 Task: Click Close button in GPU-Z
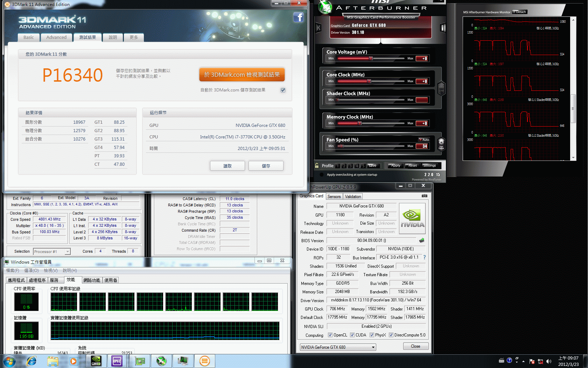(415, 346)
